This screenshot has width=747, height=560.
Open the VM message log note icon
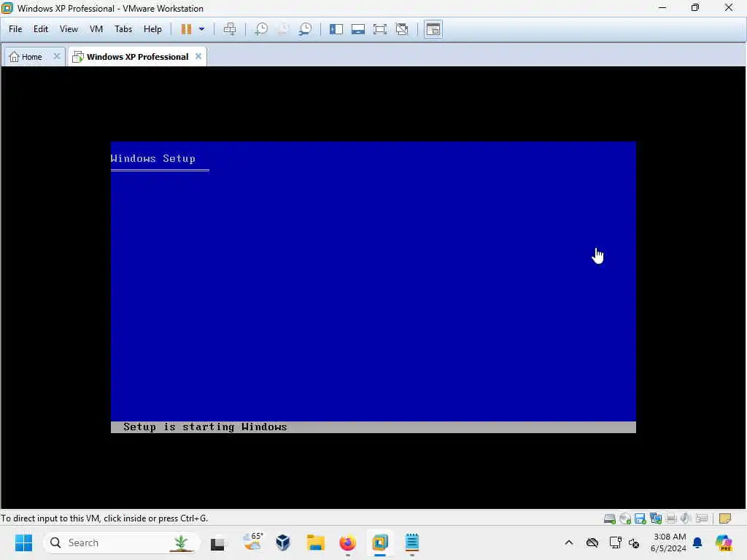tap(725, 518)
